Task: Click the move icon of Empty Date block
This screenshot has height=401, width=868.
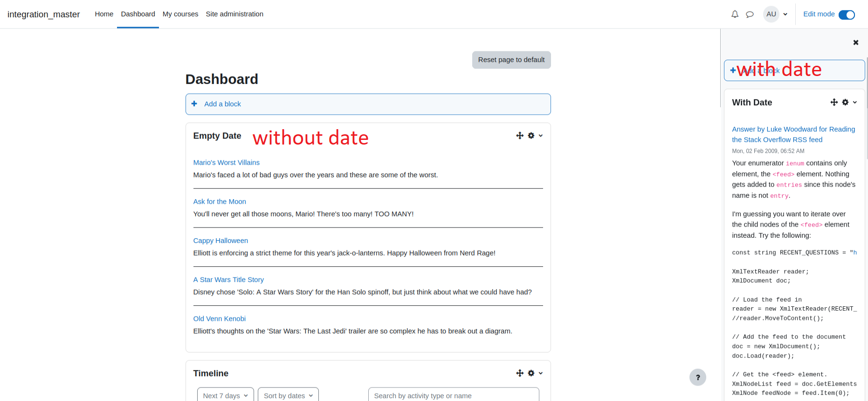Action: click(520, 136)
